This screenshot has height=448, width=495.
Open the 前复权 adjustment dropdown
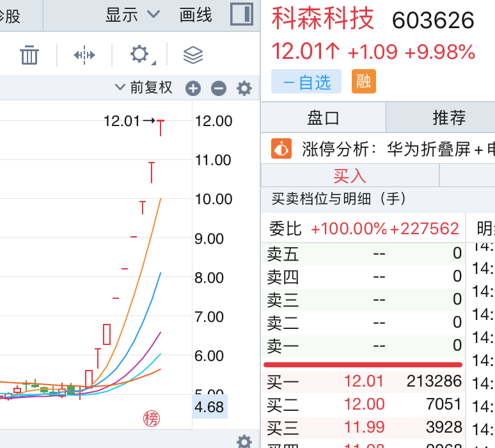point(144,88)
